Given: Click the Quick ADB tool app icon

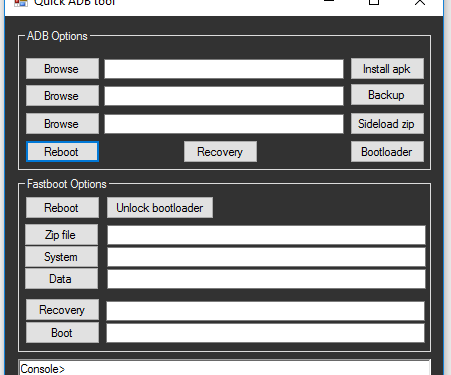Looking at the screenshot, I should pyautogui.click(x=21, y=3).
